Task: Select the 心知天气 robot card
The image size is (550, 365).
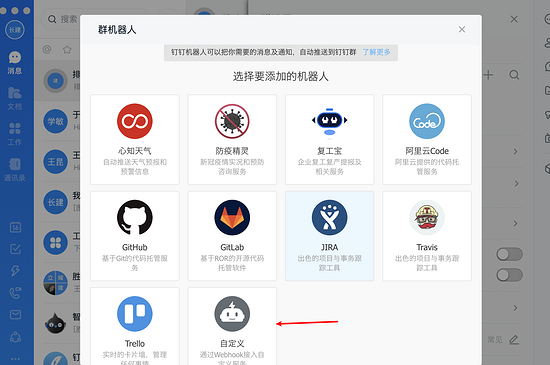Action: point(135,139)
